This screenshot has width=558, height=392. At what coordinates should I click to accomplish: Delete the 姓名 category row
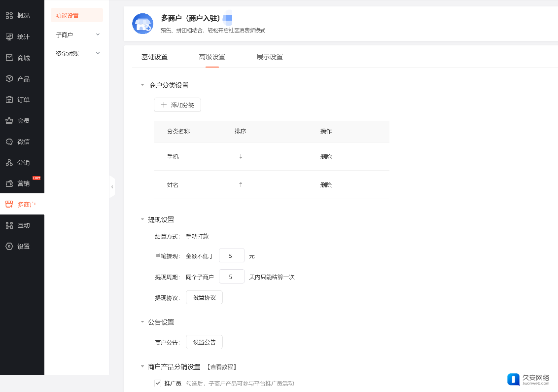pos(326,185)
